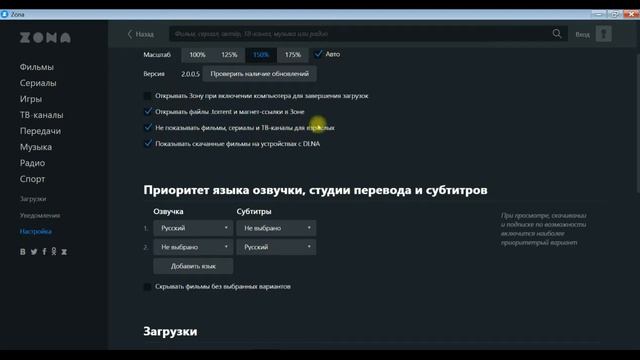
Task: Toggle opening .torrent and magnet links in Zona
Action: pyautogui.click(x=148, y=111)
